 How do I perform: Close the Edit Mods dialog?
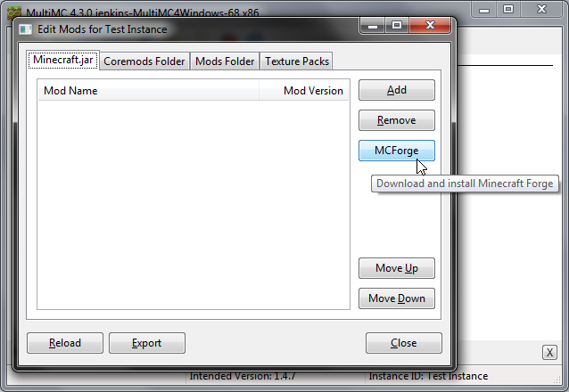coord(404,343)
